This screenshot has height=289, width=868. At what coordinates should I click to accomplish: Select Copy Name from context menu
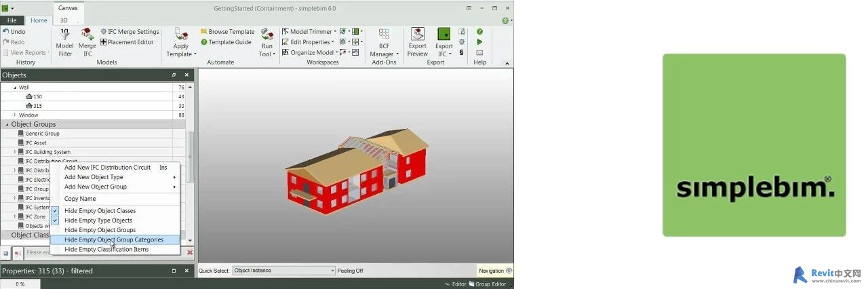click(x=115, y=199)
